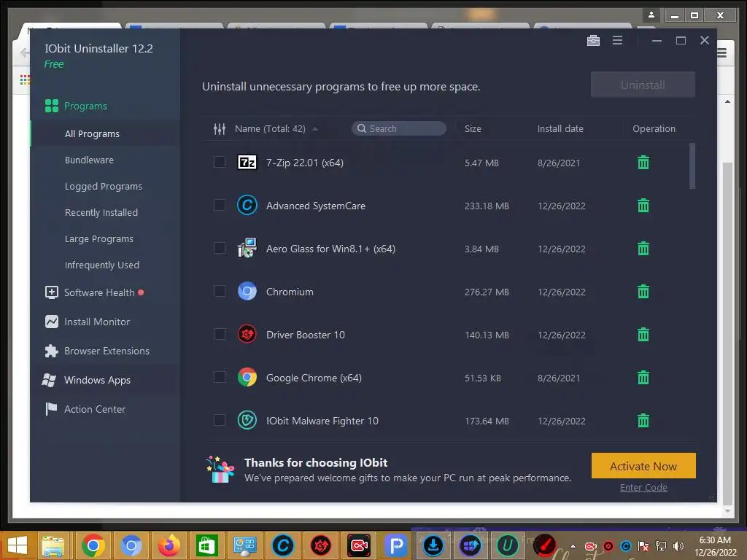Click the filter settings icon beside Name
The image size is (747, 560).
coord(219,128)
